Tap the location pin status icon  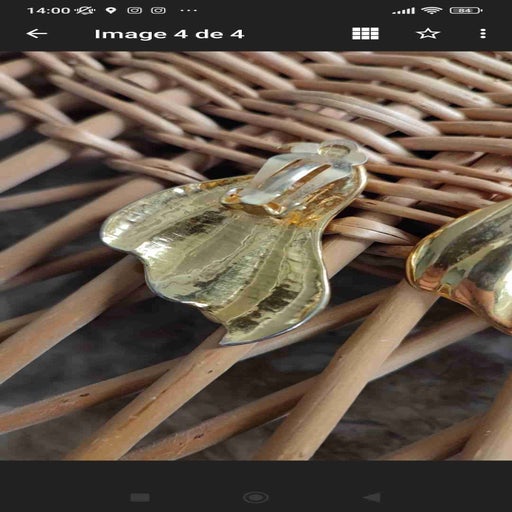(x=111, y=11)
